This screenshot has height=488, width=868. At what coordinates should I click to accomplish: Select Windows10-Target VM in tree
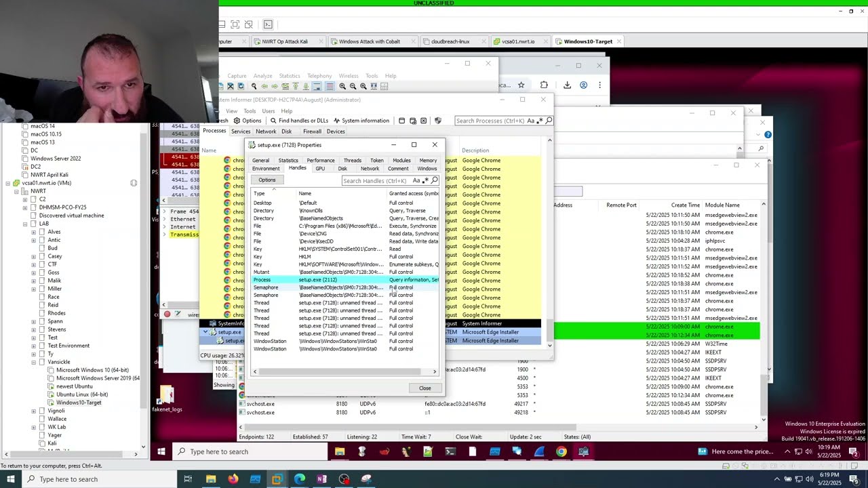pos(79,403)
